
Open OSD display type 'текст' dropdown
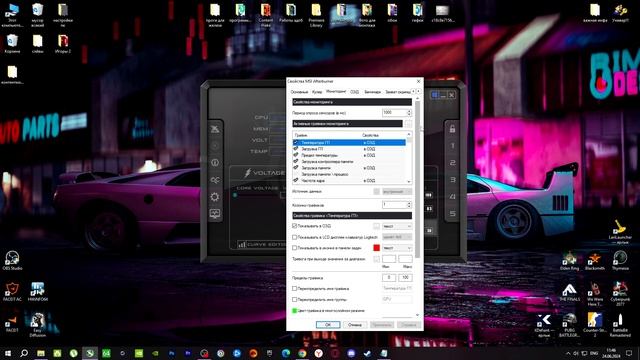coord(397,226)
